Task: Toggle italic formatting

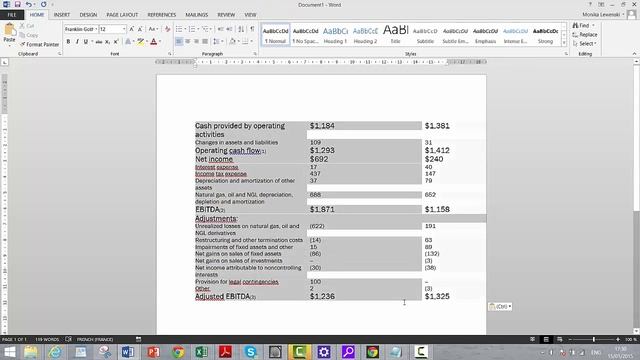Action: click(77, 42)
